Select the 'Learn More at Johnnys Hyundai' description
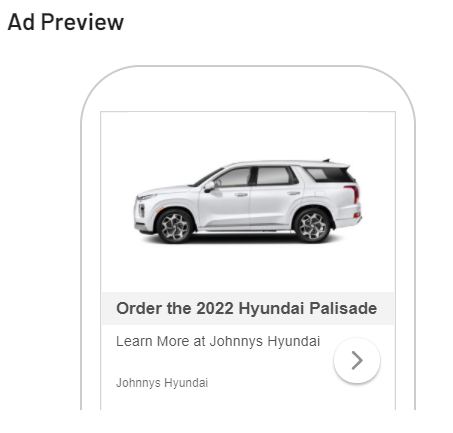Image resolution: width=453 pixels, height=433 pixels. (x=218, y=341)
